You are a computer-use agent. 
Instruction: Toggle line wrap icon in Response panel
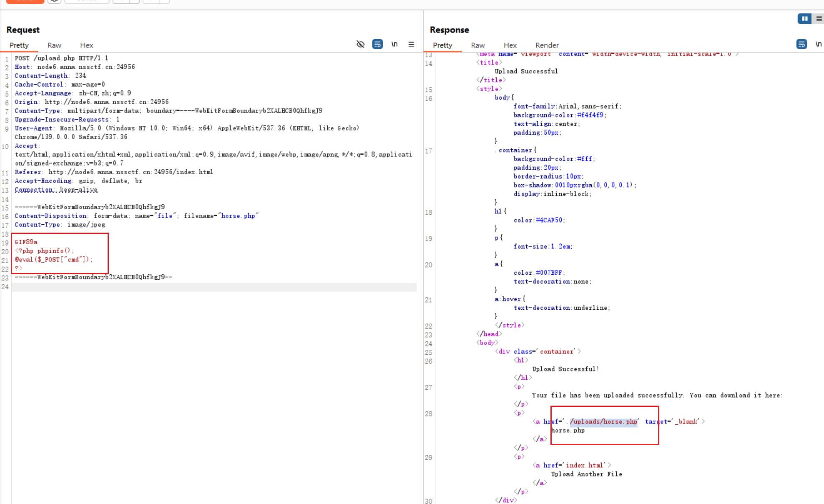(801, 44)
